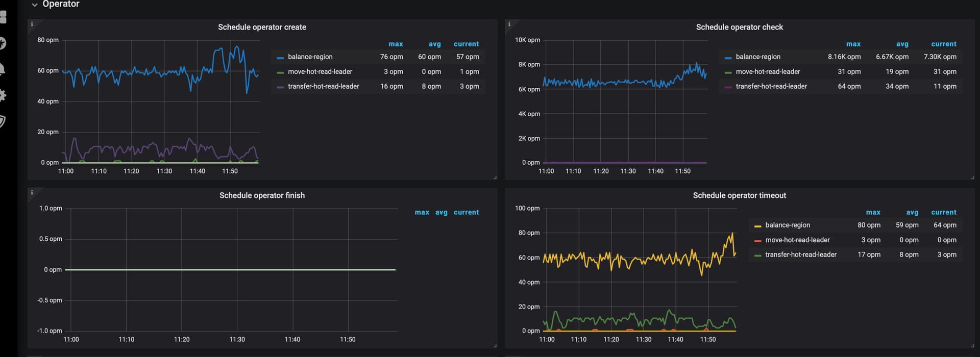
Task: Open Dashboards from the sidebar squares icon
Action: tap(3, 17)
